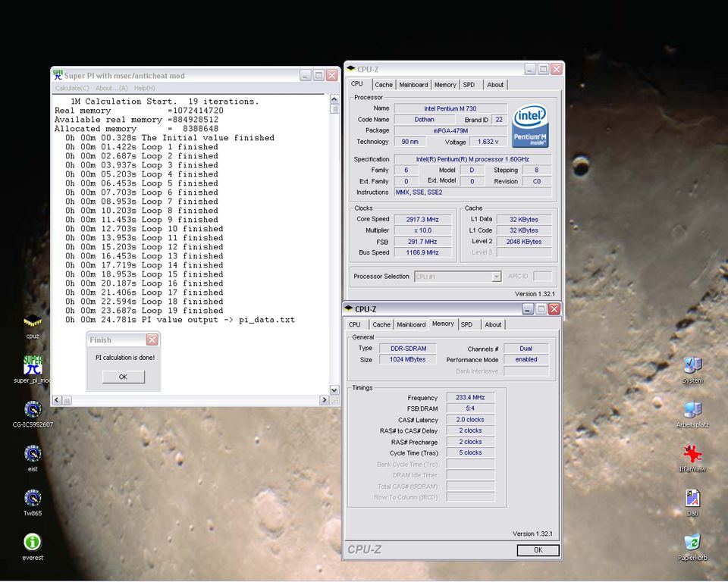Click Performance Mode value enabled

coord(526,359)
